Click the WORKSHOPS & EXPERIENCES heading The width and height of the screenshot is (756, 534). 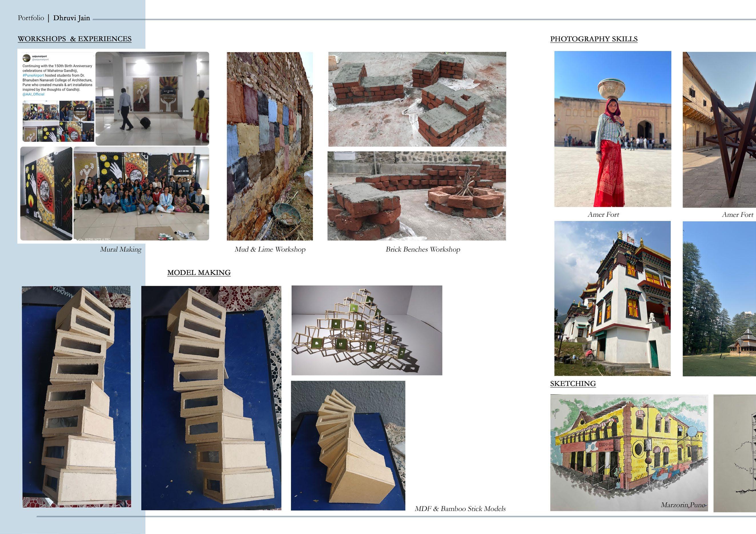pyautogui.click(x=75, y=39)
